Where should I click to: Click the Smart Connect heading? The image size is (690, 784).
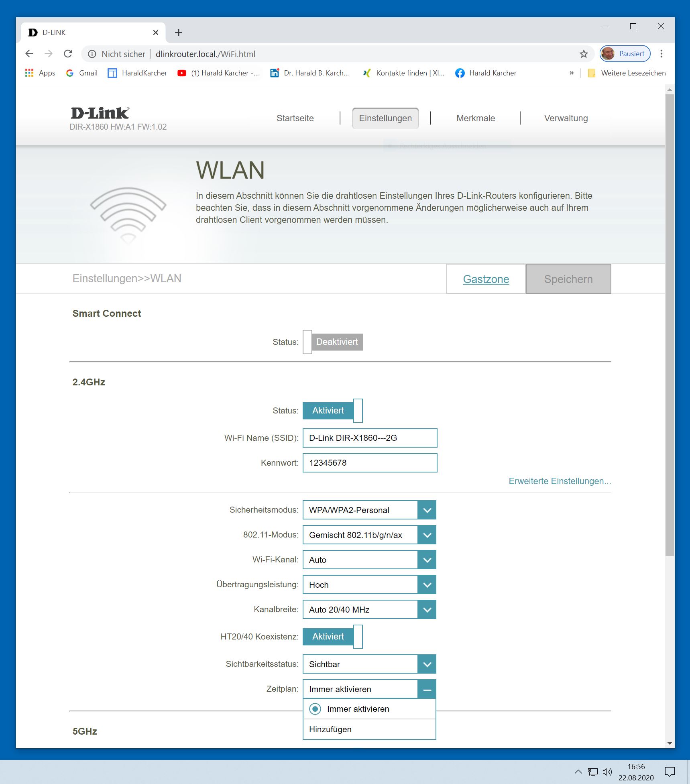(107, 314)
